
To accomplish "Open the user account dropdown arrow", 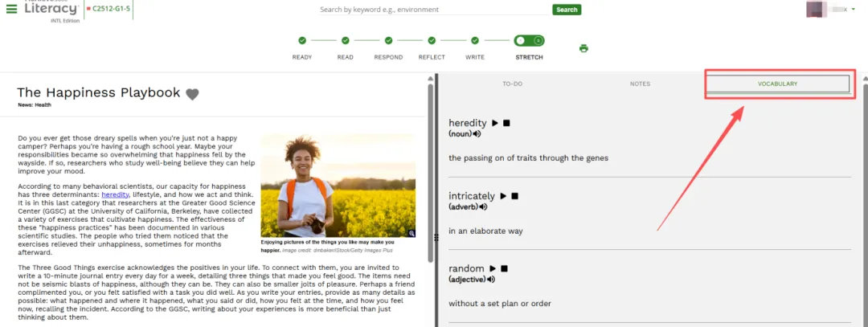I will tap(853, 10).
